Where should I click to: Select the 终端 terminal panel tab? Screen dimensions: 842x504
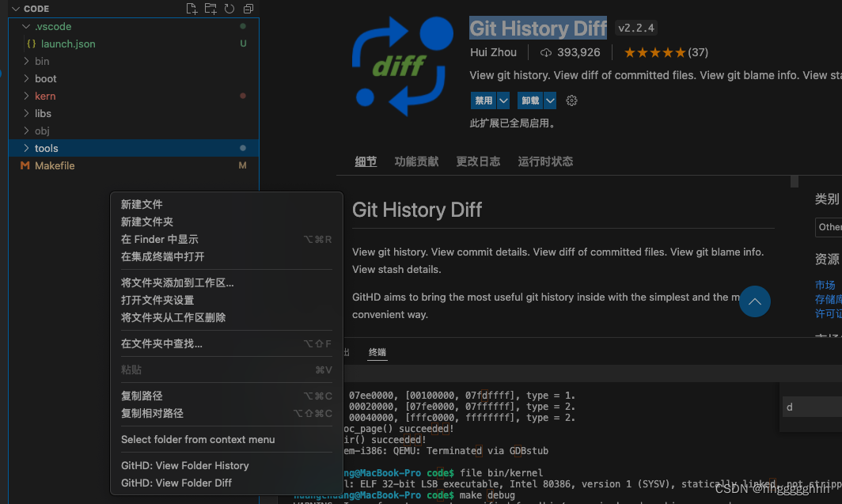pos(377,352)
